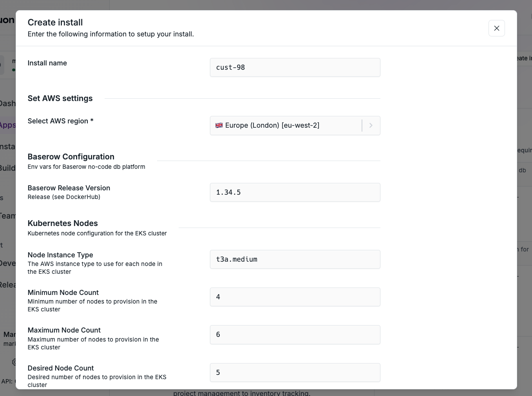This screenshot has height=396, width=532.
Task: Change the Maximum Node Count value
Action: point(295,335)
